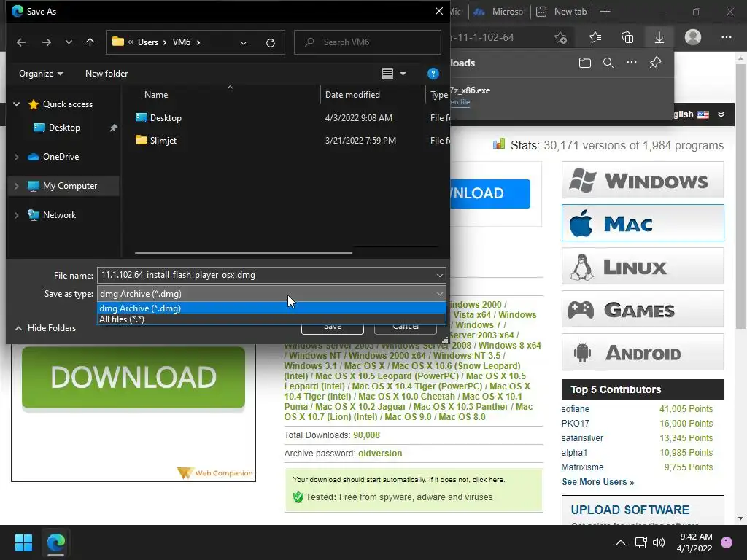Screen dimensions: 747x560
Task: Create a New folder
Action: click(107, 74)
